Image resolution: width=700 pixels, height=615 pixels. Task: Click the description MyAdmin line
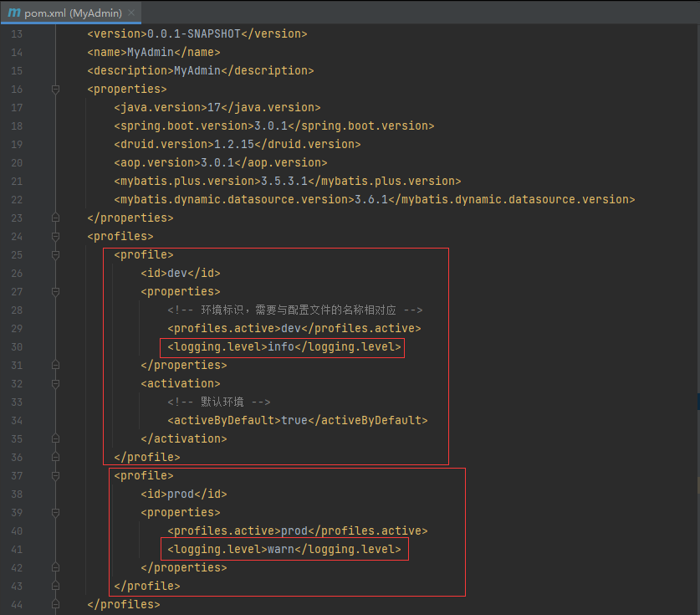(201, 70)
